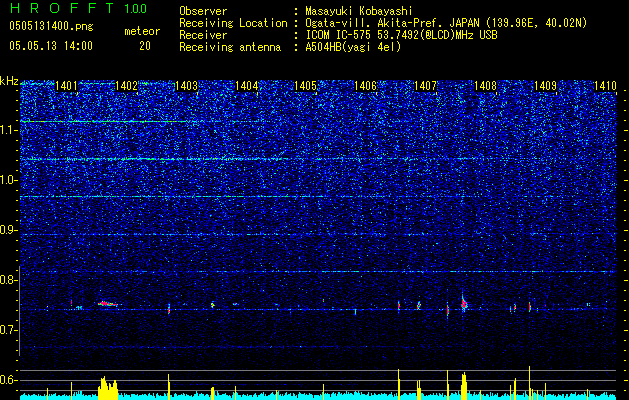
Task: Click the meteor label above the count
Action: pos(142,31)
